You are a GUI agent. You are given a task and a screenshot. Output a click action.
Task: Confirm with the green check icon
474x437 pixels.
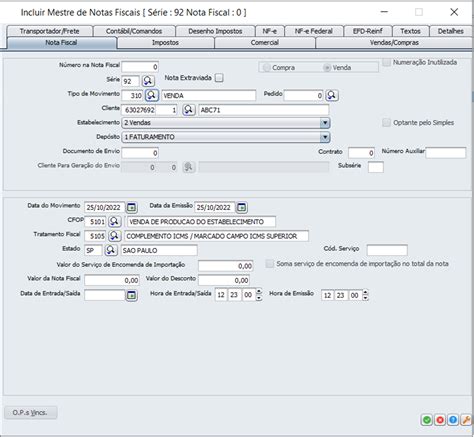(x=427, y=420)
